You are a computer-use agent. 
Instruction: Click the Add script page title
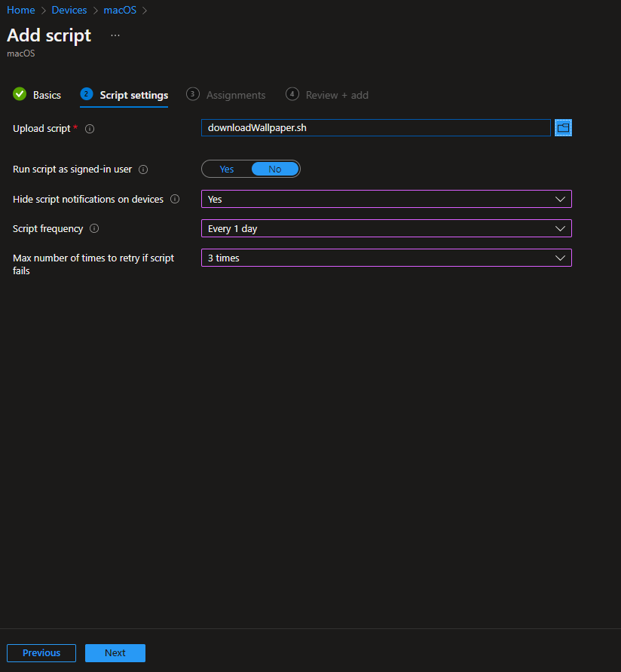(49, 35)
